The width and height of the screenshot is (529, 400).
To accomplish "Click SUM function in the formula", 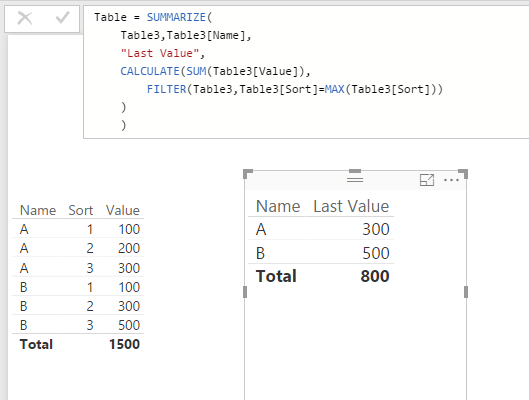I will pos(196,71).
